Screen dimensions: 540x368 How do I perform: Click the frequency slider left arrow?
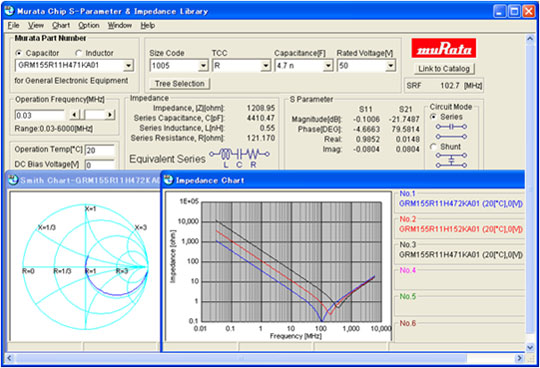point(75,115)
